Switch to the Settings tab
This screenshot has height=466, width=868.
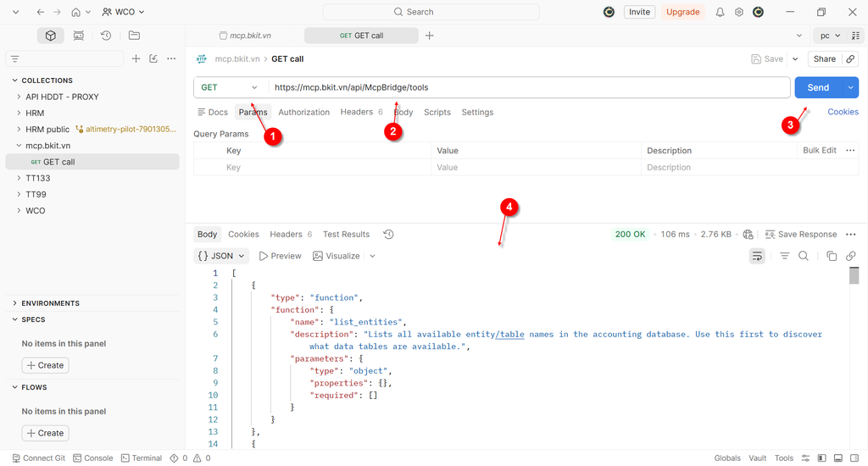point(477,112)
